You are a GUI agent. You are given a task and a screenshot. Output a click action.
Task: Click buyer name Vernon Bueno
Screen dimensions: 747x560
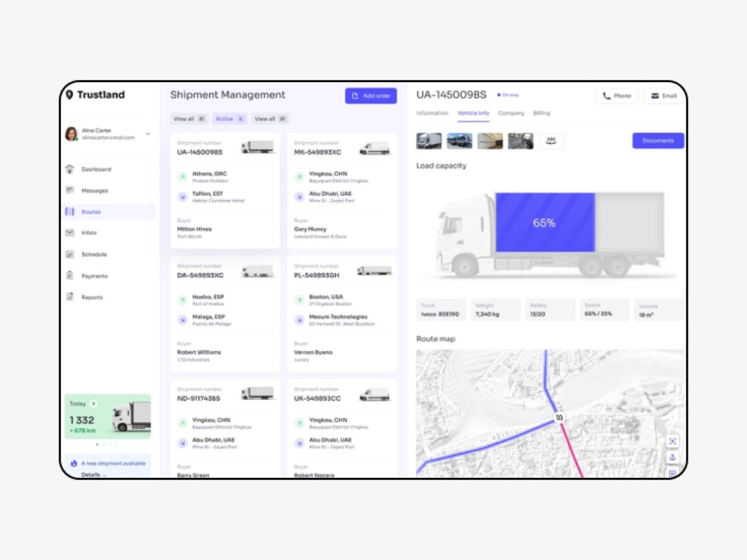click(313, 352)
